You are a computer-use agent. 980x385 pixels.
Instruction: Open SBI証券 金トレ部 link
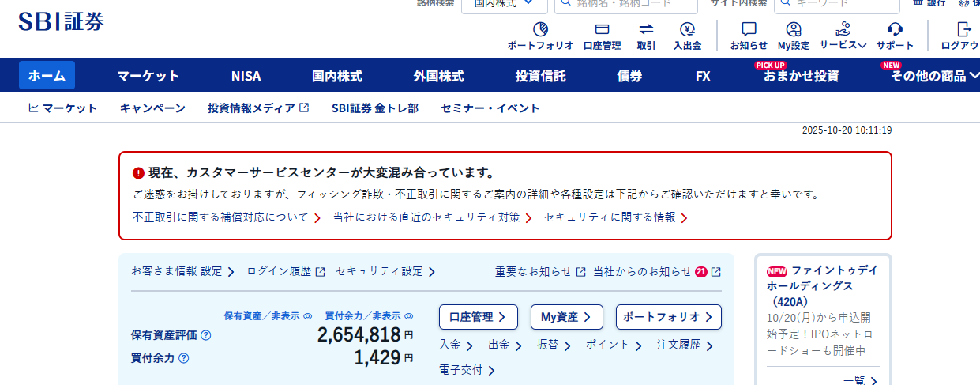click(375, 108)
